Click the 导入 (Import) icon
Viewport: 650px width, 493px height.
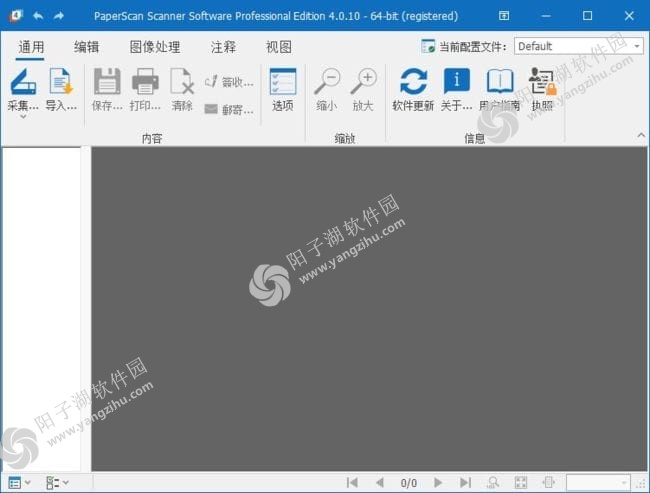tap(61, 82)
